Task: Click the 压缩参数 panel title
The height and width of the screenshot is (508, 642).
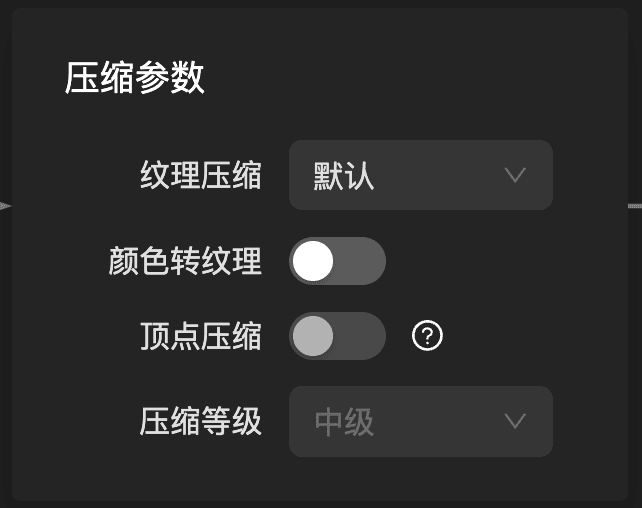Action: pyautogui.click(x=135, y=78)
